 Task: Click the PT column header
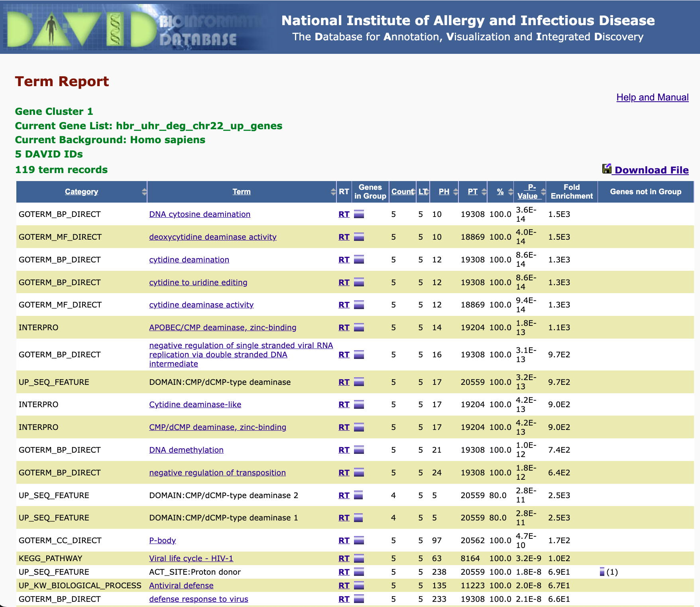tap(472, 192)
